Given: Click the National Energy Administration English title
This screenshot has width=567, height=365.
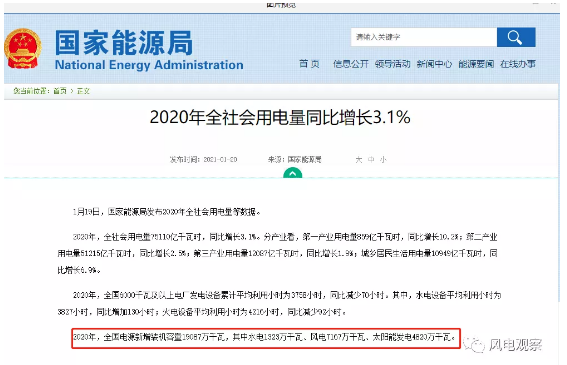Looking at the screenshot, I should [149, 65].
